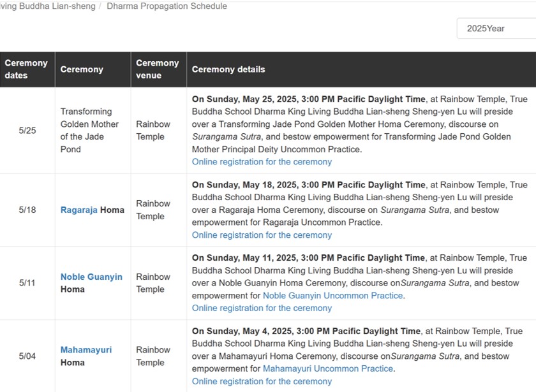Click the bold Sunday, May 25, 2025 heading
The height and width of the screenshot is (392, 536).
coord(309,99)
